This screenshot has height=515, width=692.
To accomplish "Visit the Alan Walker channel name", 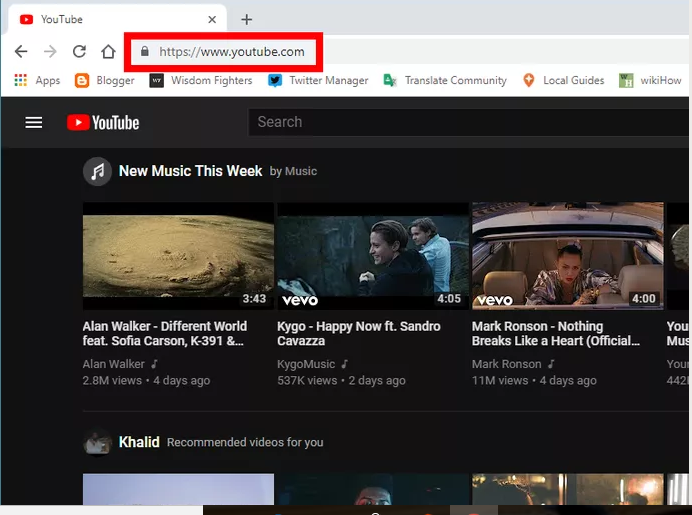I will click(113, 364).
